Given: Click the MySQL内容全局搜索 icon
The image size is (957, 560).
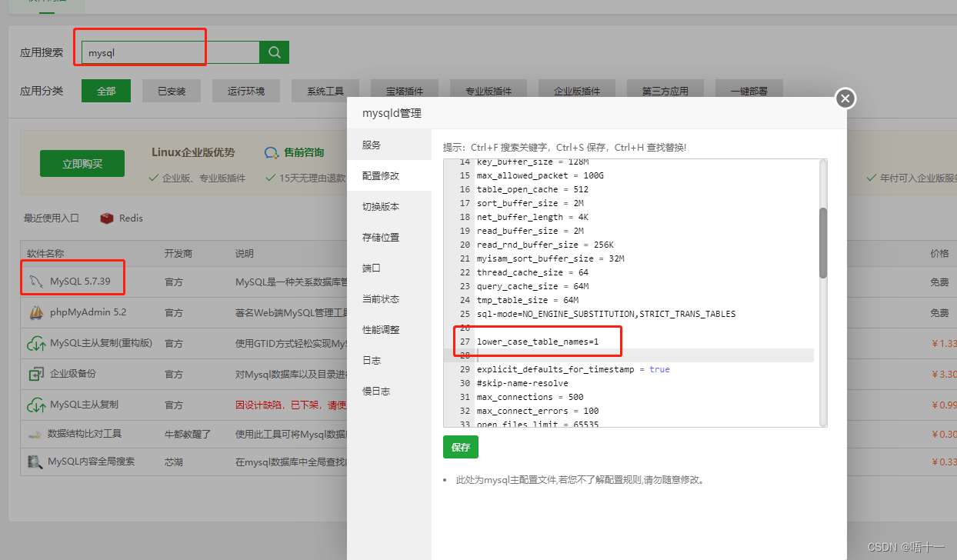Looking at the screenshot, I should click(x=35, y=462).
